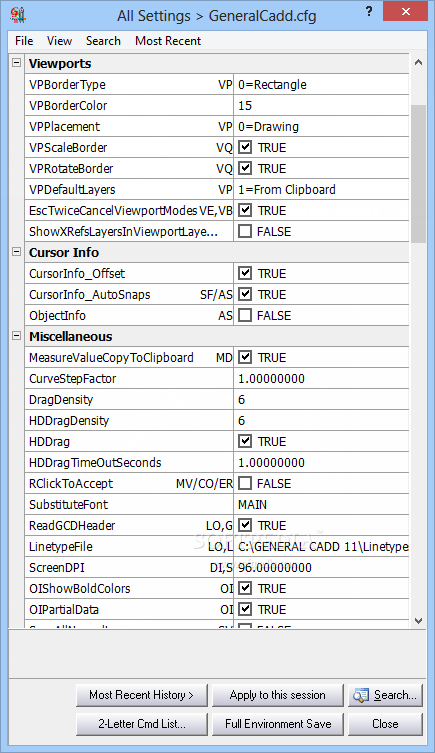The image size is (435, 753).
Task: Edit ScreenDPI value 96.00000000
Action: 321,568
